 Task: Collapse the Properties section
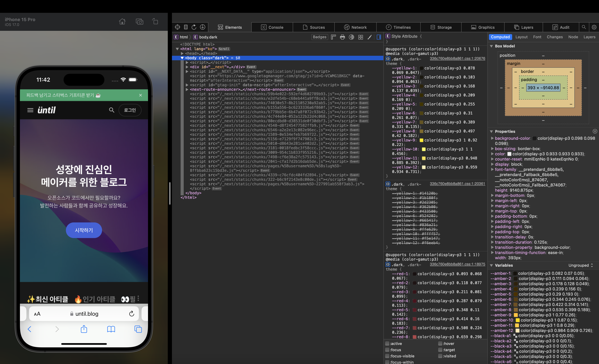(491, 131)
